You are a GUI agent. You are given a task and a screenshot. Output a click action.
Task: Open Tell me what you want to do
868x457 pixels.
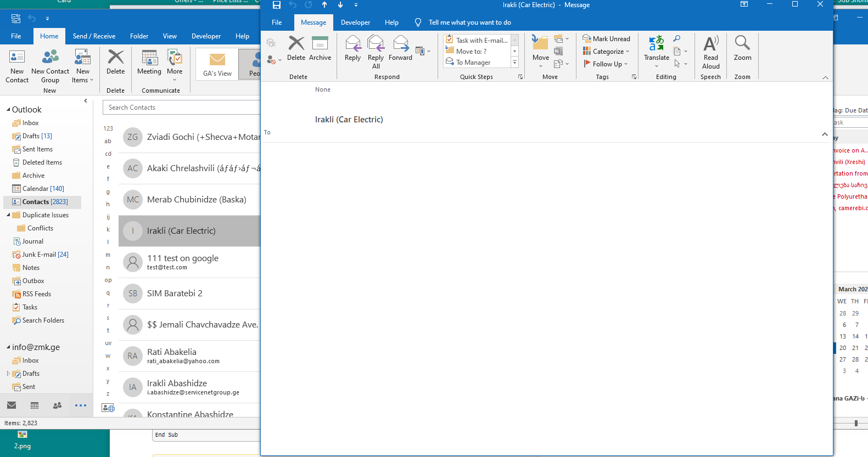coord(463,22)
